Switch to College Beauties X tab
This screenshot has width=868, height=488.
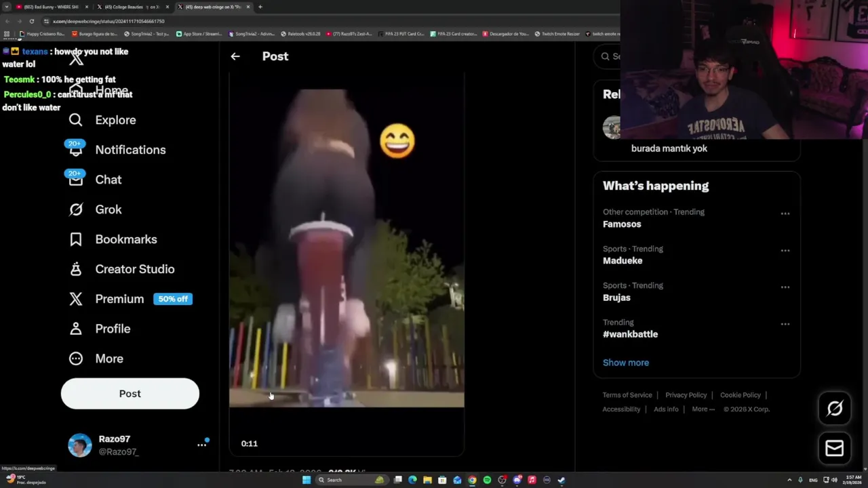coord(132,7)
